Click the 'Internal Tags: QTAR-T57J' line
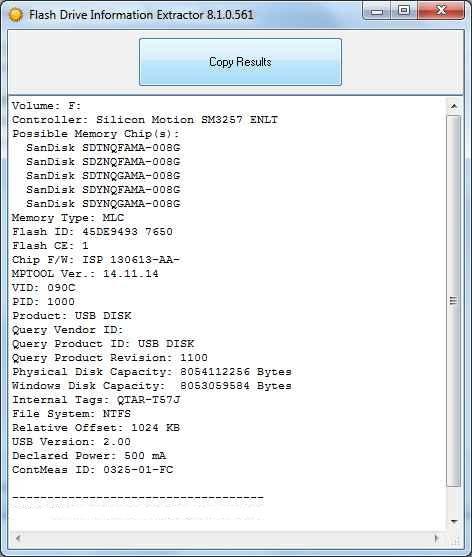The image size is (472, 557). (x=96, y=400)
